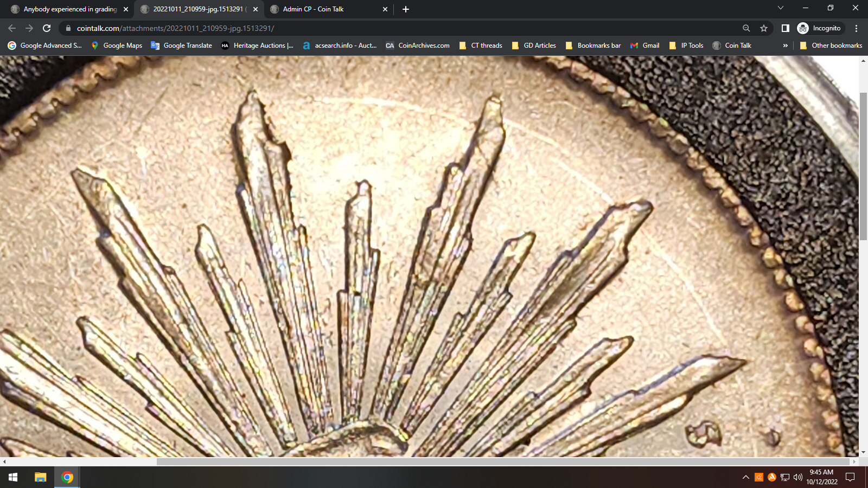Open a new tab with plus button

tap(406, 9)
